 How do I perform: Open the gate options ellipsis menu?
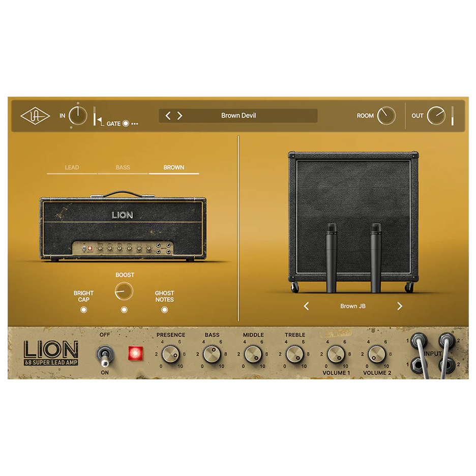tap(135, 124)
